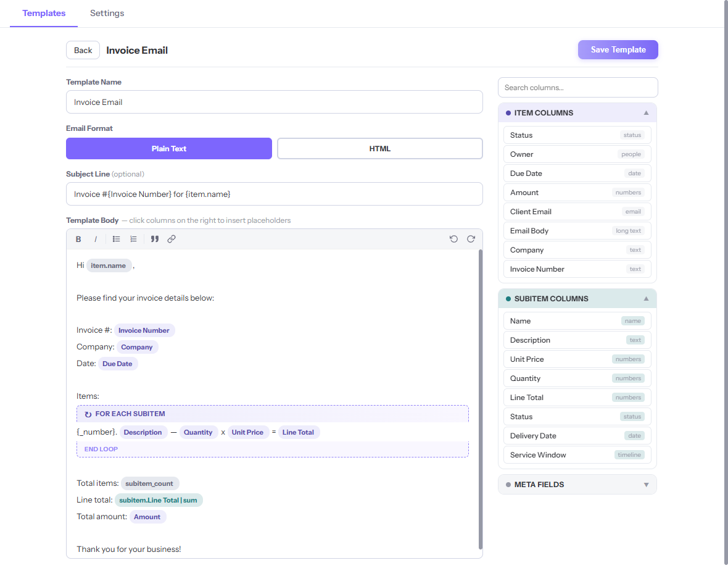Select the Description chip in loop row
Image resolution: width=728 pixels, height=568 pixels.
(x=143, y=432)
